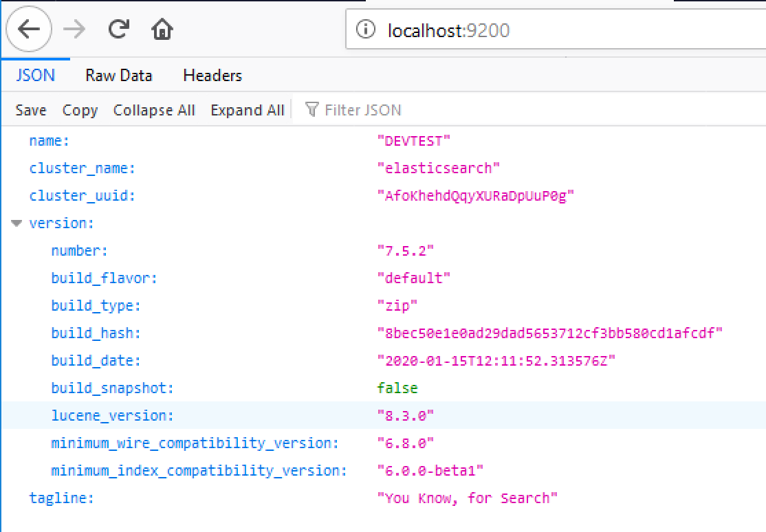Open the home page icon
The width and height of the screenshot is (766, 532).
pyautogui.click(x=162, y=30)
